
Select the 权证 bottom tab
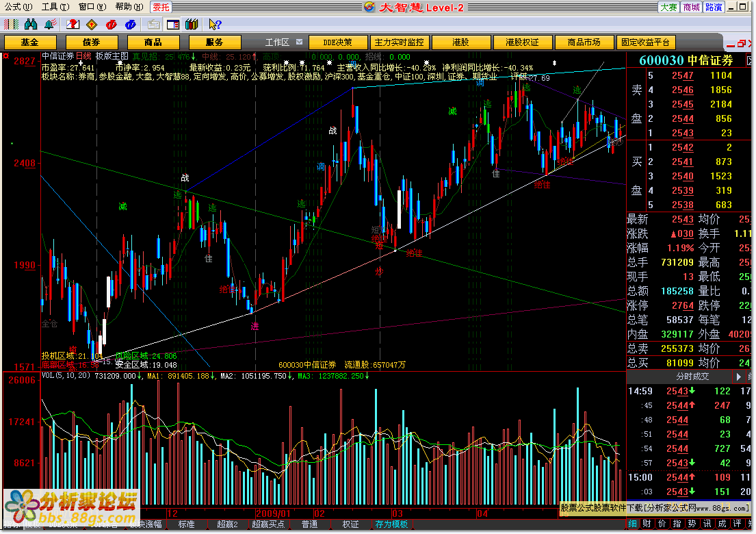(350, 524)
